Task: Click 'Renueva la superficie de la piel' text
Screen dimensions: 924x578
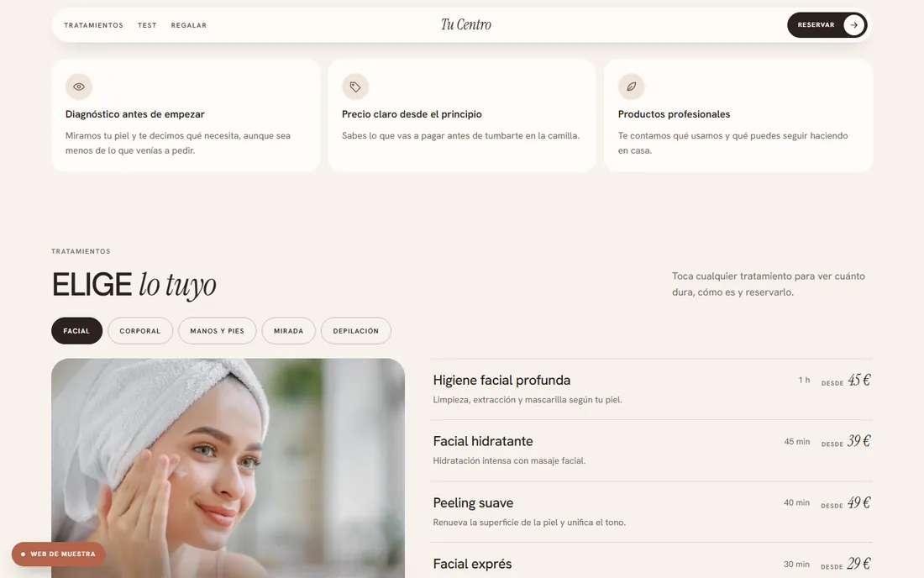Action: (x=529, y=522)
